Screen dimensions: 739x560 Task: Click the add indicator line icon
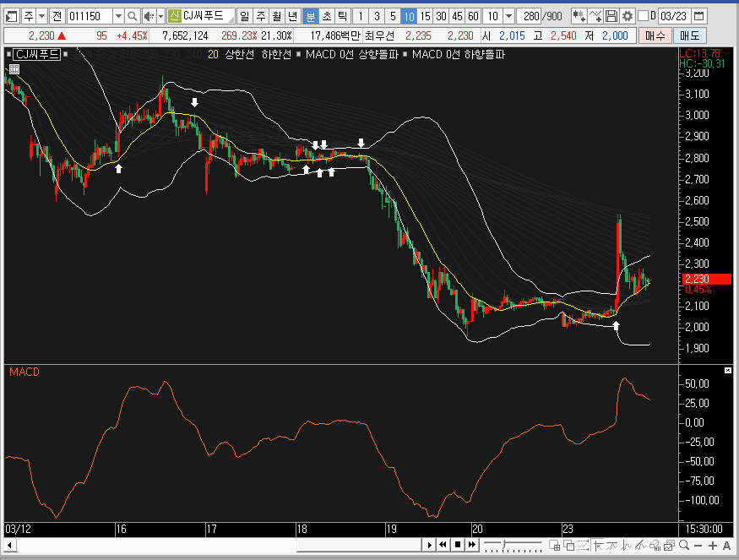[595, 17]
